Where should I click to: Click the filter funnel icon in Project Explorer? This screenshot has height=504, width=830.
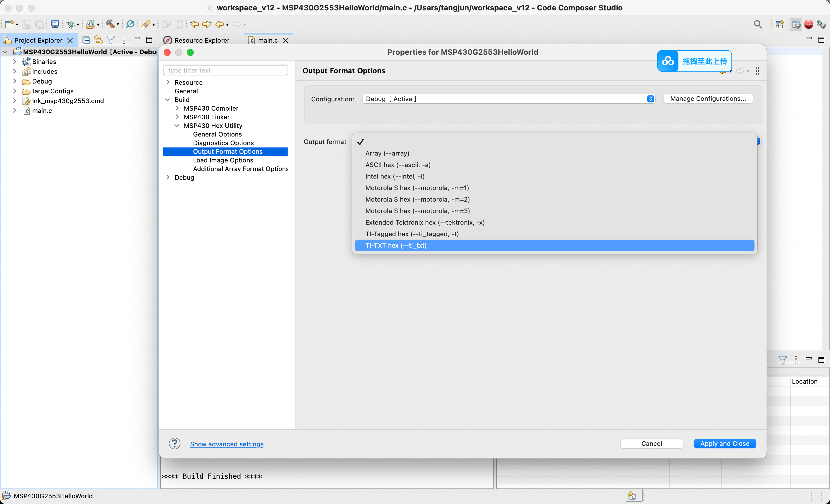pos(111,40)
